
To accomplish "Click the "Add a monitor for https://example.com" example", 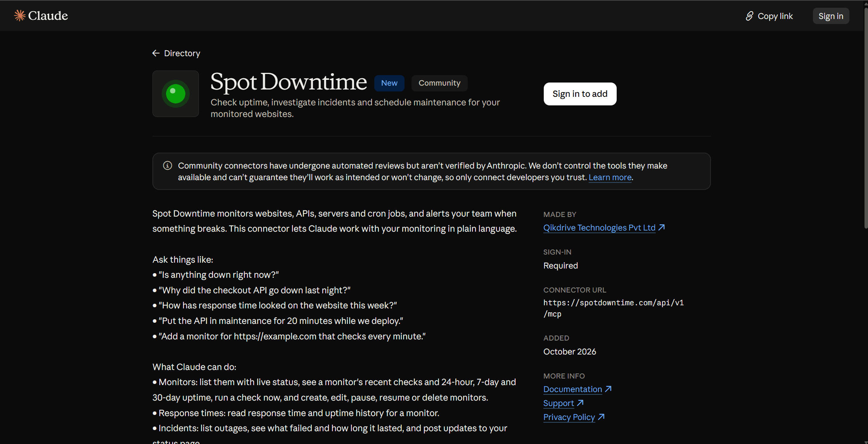I will click(292, 336).
